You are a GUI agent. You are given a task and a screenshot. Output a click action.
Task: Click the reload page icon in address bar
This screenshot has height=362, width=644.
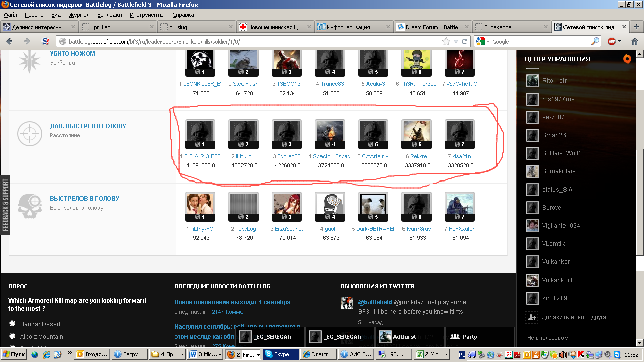[x=465, y=41]
